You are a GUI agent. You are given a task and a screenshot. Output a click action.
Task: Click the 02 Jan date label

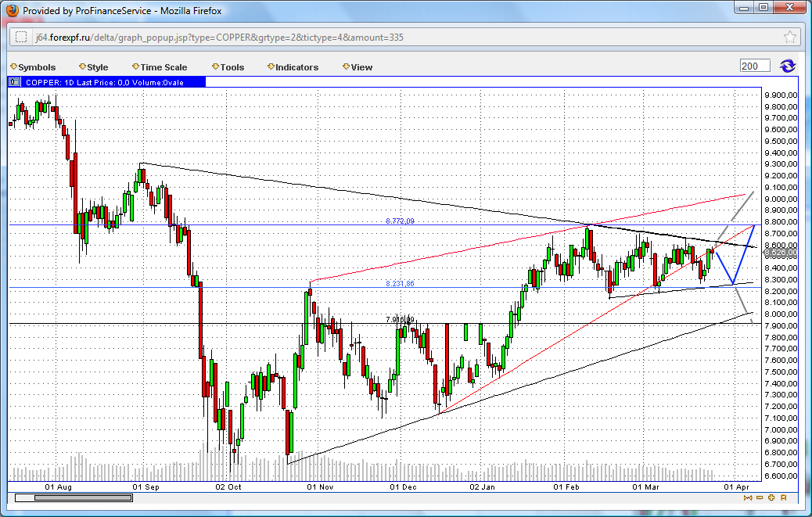pyautogui.click(x=482, y=487)
